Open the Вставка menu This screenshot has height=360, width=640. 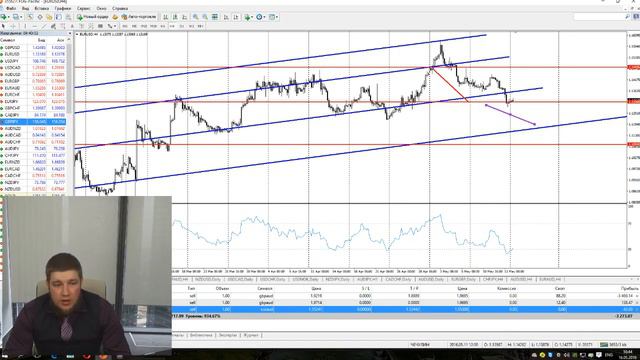(x=42, y=8)
